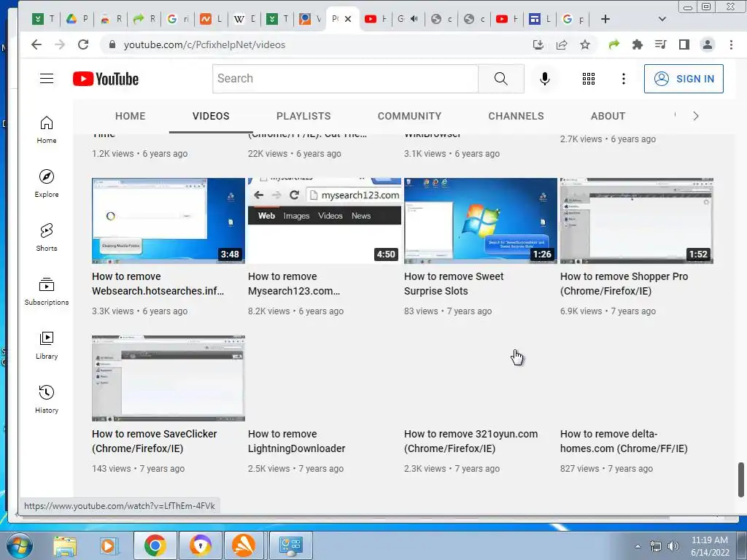
Task: Open the CHANNELS channel tab
Action: [516, 116]
